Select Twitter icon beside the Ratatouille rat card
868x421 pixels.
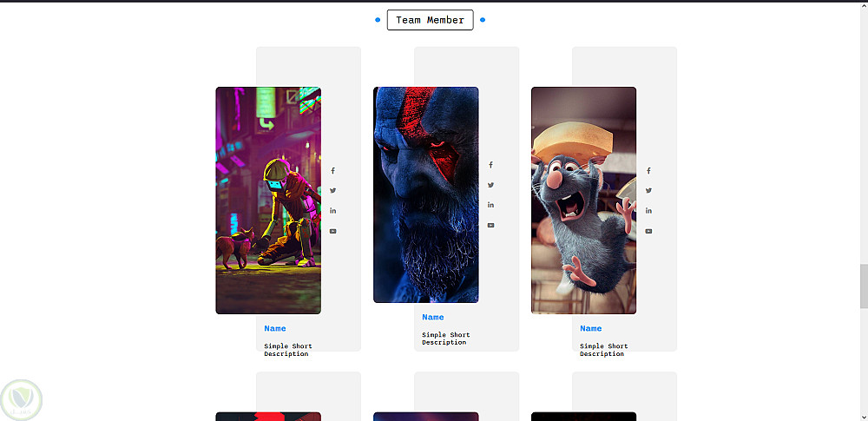click(648, 191)
